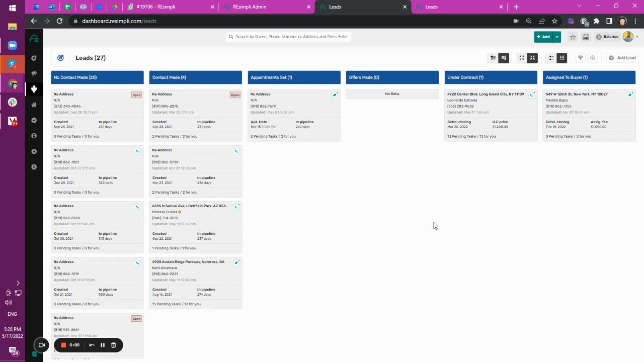
Task: Open the house properties sidebar icon
Action: click(34, 105)
